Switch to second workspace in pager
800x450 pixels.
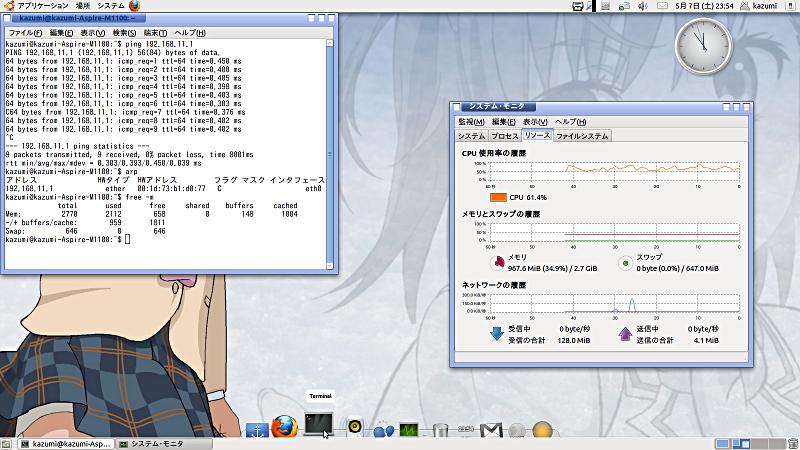pyautogui.click(x=740, y=444)
